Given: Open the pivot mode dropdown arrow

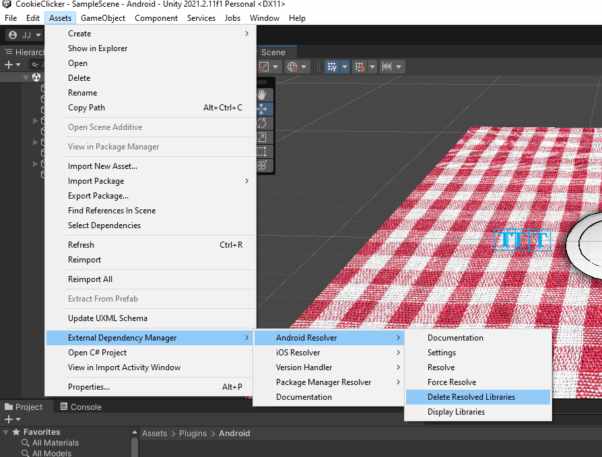Looking at the screenshot, I should 276,67.
